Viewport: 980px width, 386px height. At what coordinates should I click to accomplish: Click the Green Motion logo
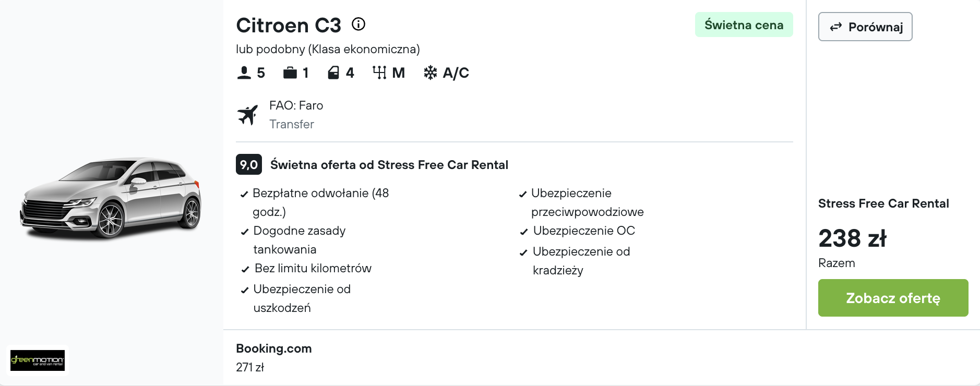(x=38, y=360)
